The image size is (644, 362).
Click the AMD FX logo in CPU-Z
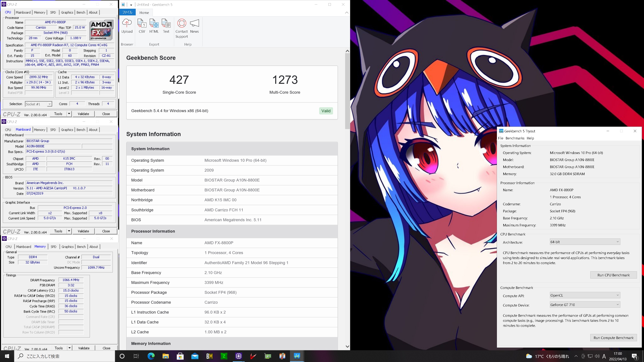tap(101, 30)
